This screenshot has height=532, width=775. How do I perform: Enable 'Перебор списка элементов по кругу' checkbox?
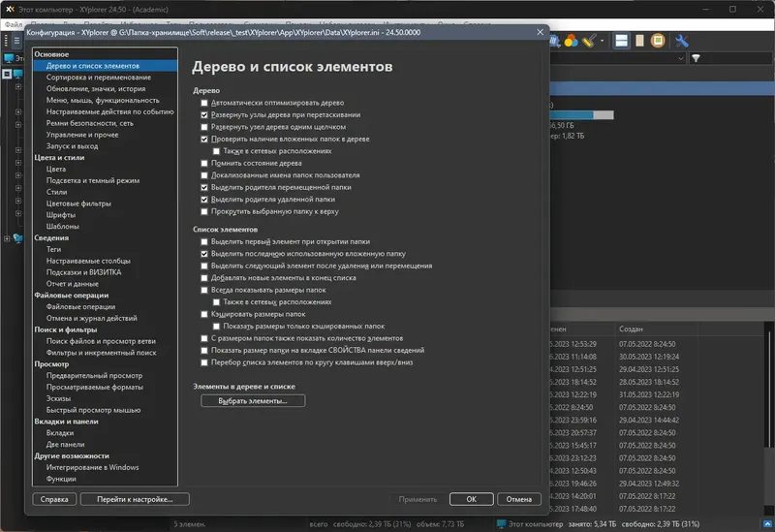[x=204, y=362]
